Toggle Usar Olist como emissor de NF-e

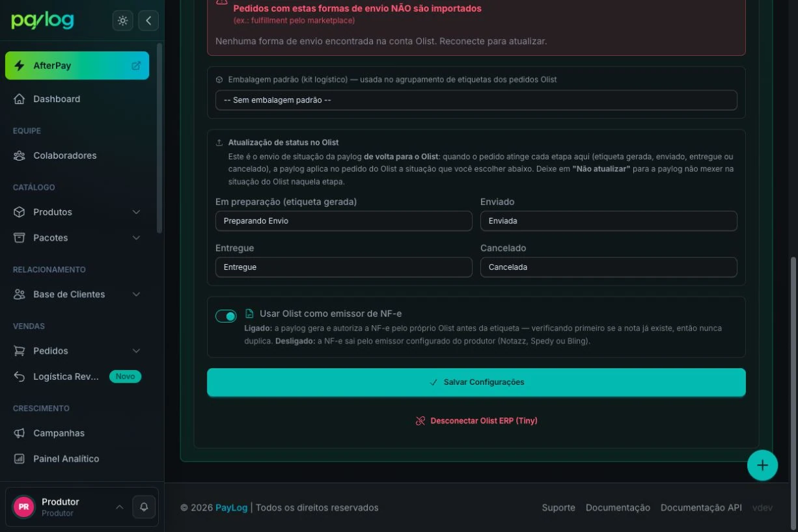pos(226,316)
